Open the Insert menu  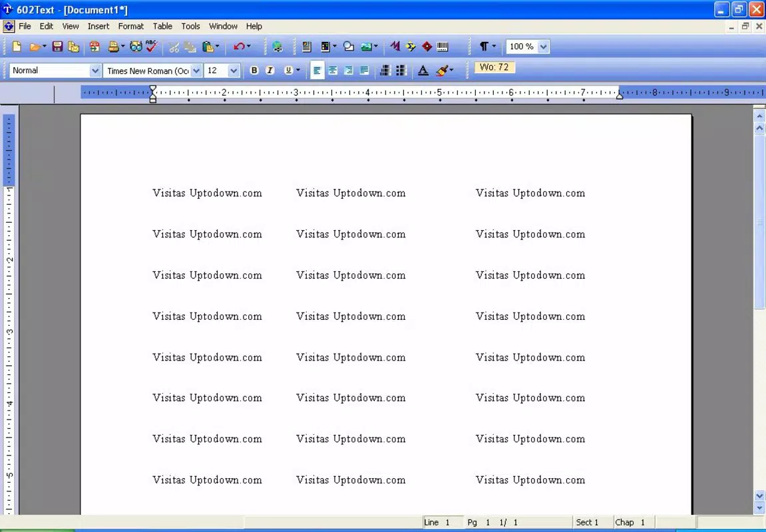click(x=98, y=27)
